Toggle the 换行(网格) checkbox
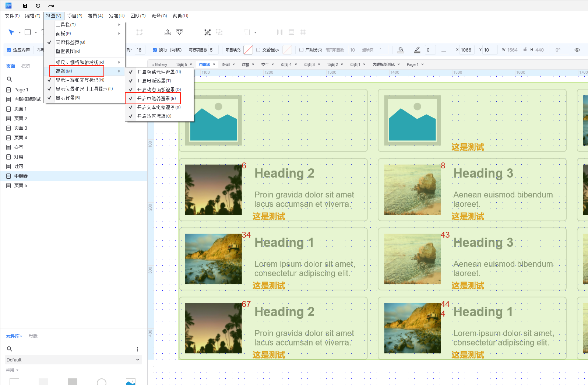588x385 pixels. (x=155, y=50)
